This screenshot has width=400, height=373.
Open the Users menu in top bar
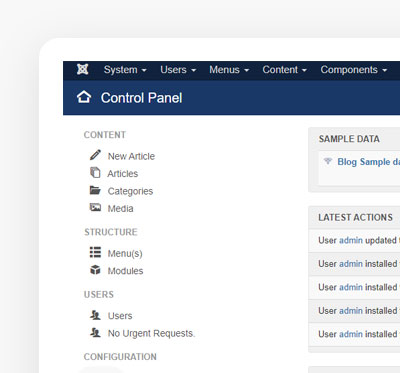point(178,70)
